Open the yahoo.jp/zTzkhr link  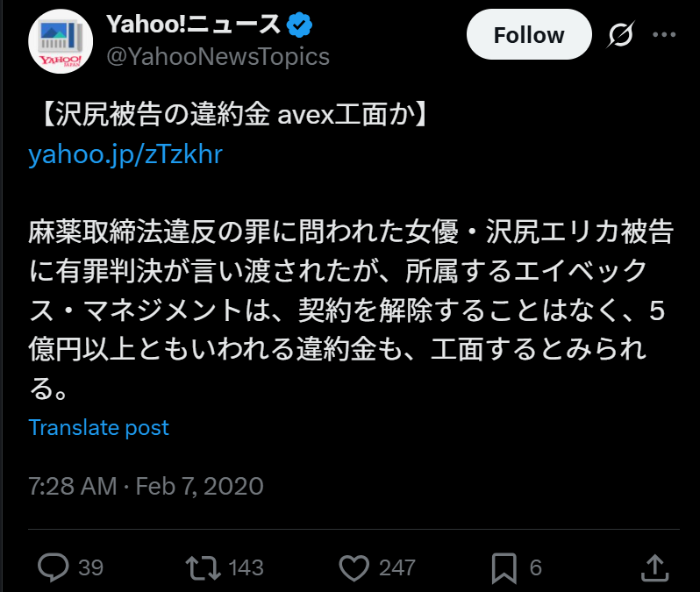(x=125, y=154)
